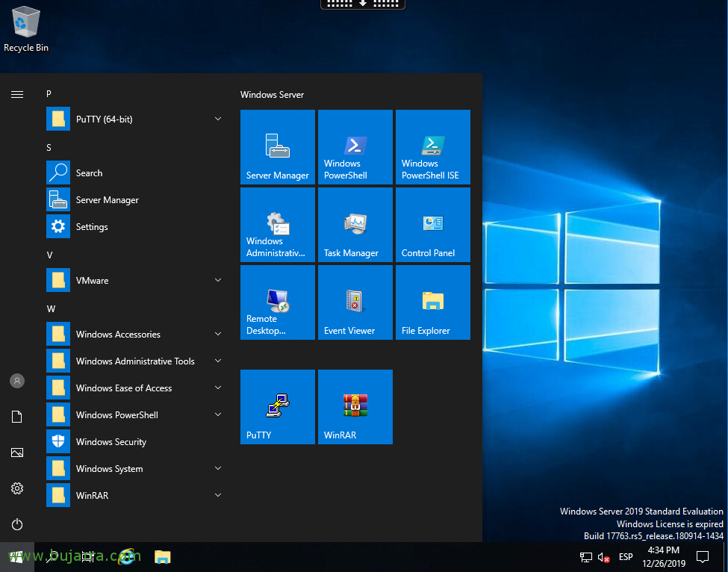Open Windows Security from the app list
The image size is (728, 572).
(134, 441)
